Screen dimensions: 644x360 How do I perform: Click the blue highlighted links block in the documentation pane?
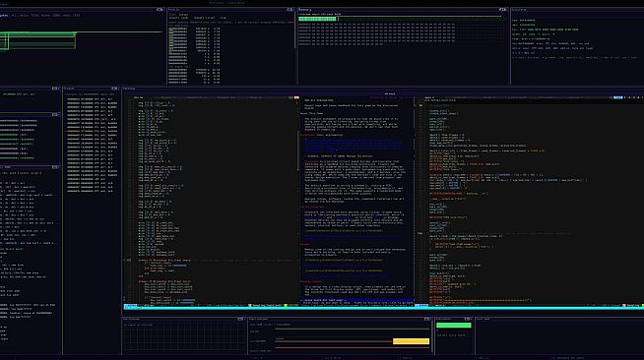354,145
